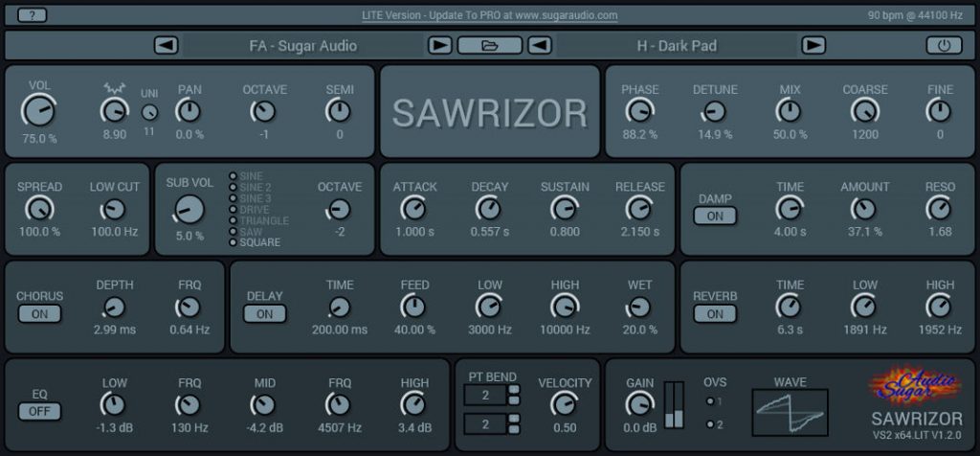Click the ATTACK knob
980x456 pixels.
(413, 209)
